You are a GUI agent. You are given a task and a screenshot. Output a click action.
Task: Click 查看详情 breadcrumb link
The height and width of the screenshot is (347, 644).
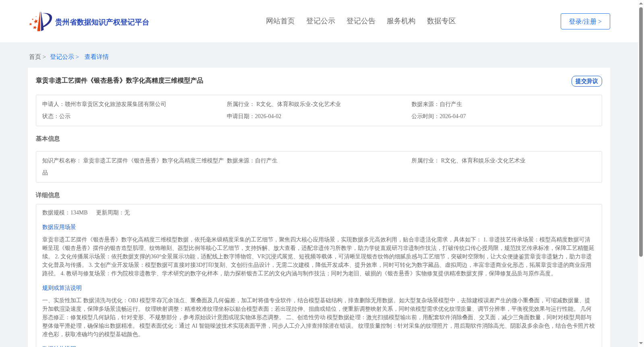(x=97, y=57)
